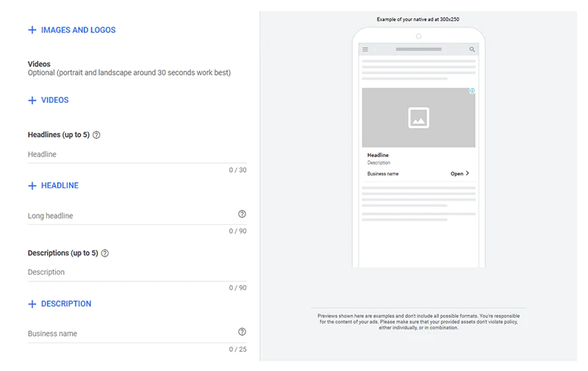Click the 0 / 30 headline character counter
The image size is (588, 371).
click(x=237, y=170)
